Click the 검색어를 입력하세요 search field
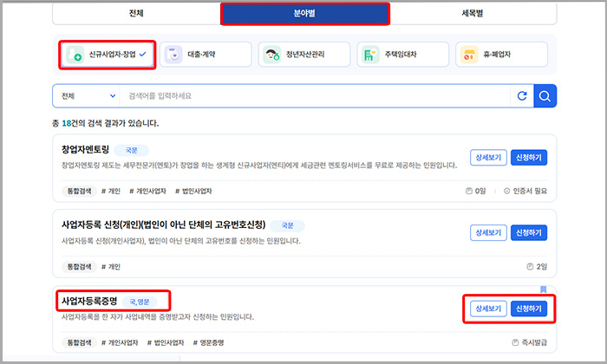This screenshot has height=364, width=607. (x=315, y=96)
